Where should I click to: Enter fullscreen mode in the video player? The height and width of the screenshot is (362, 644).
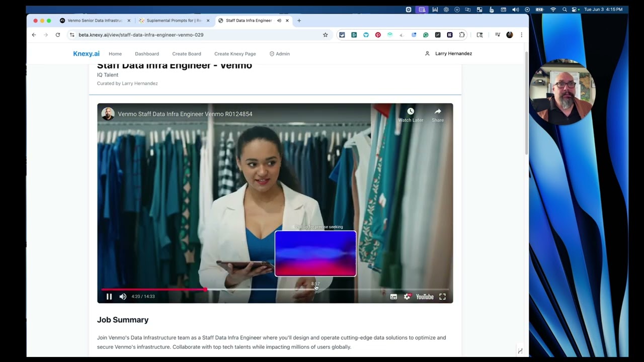(x=442, y=297)
